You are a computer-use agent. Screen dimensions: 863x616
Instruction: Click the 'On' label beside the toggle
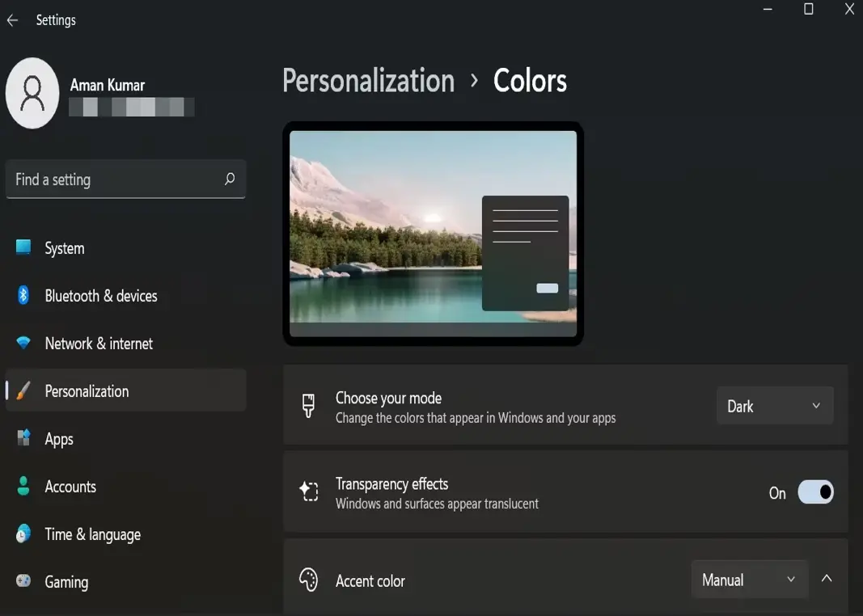pyautogui.click(x=777, y=493)
